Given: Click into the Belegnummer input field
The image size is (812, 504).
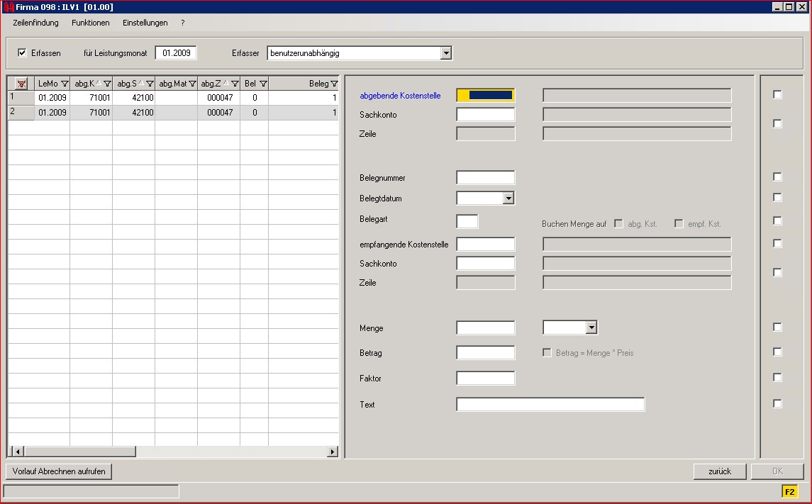Looking at the screenshot, I should [485, 178].
